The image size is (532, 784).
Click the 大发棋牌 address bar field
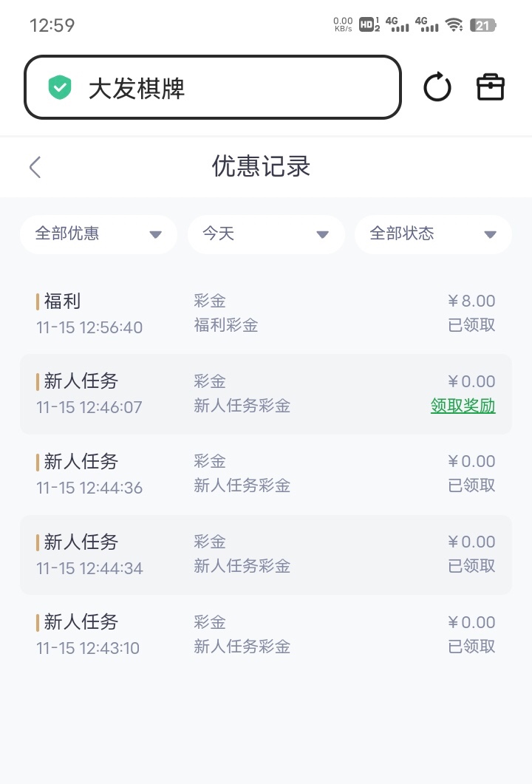(x=222, y=88)
